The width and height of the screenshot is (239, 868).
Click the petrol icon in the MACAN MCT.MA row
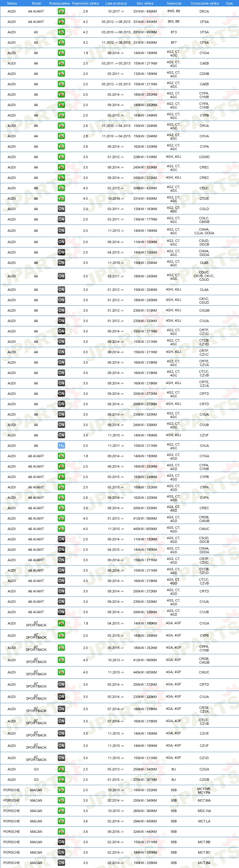pos(61,800)
